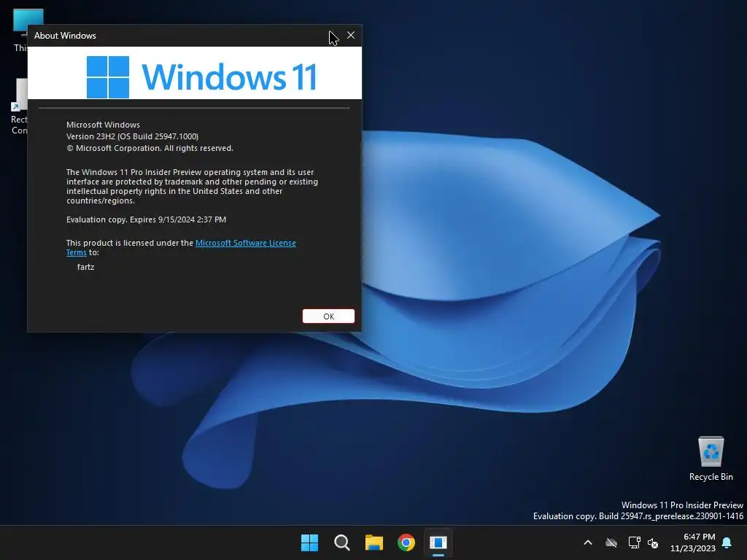Image resolution: width=747 pixels, height=560 pixels.
Task: Open the clock and date flyout
Action: point(693,542)
